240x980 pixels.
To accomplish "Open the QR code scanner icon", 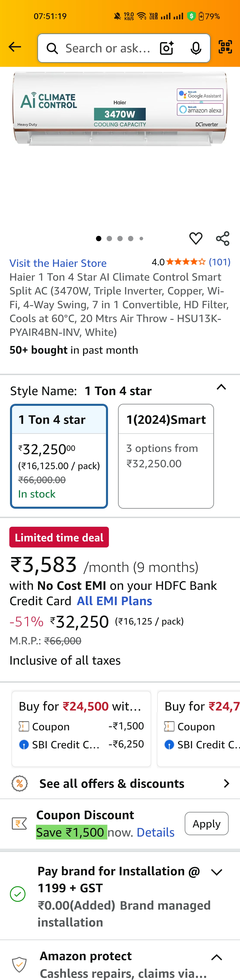I will tap(225, 47).
